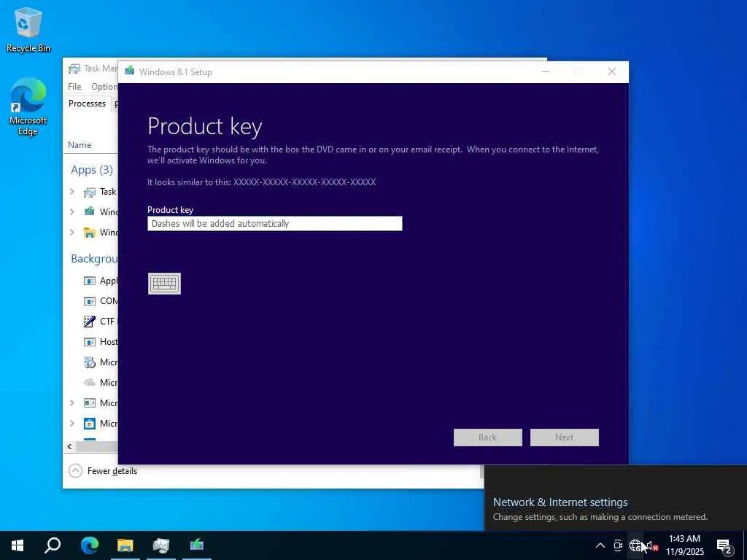
Task: Select the CTF Loader pen icon
Action: point(90,322)
